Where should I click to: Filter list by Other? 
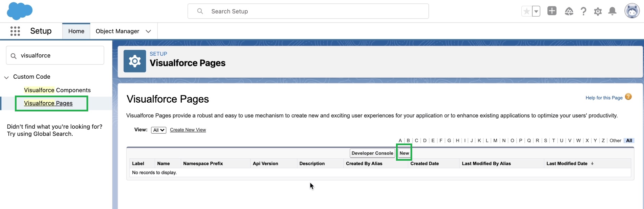click(x=615, y=140)
